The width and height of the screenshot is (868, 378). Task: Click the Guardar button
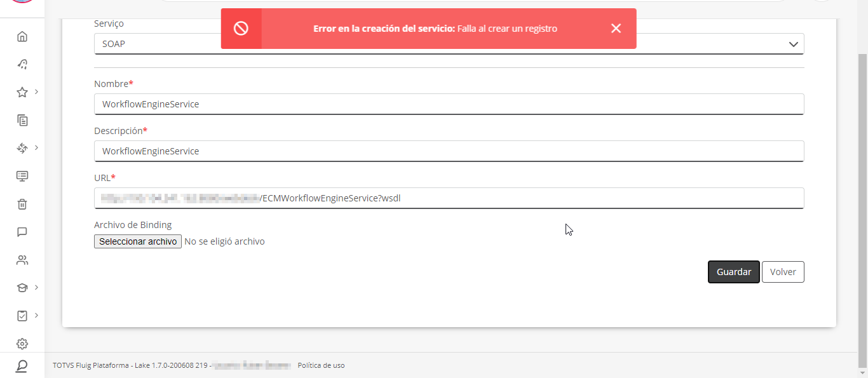pyautogui.click(x=734, y=272)
